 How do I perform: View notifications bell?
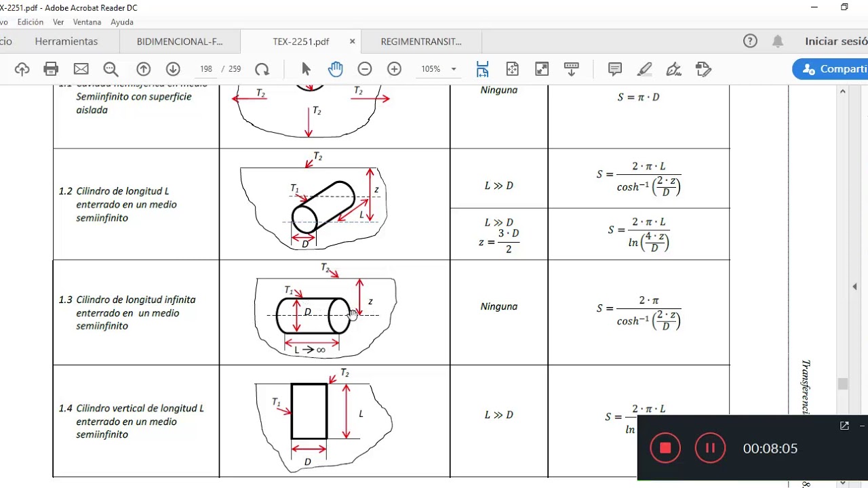778,41
